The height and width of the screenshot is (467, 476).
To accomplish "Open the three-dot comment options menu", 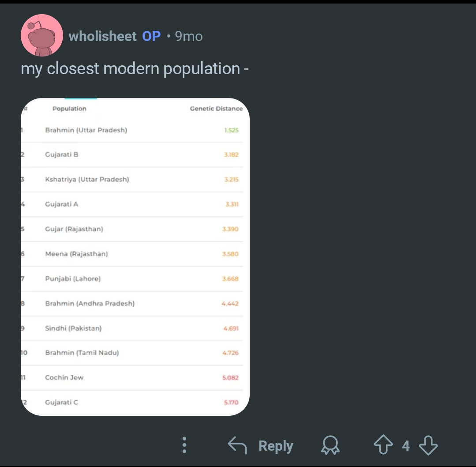I will (185, 445).
